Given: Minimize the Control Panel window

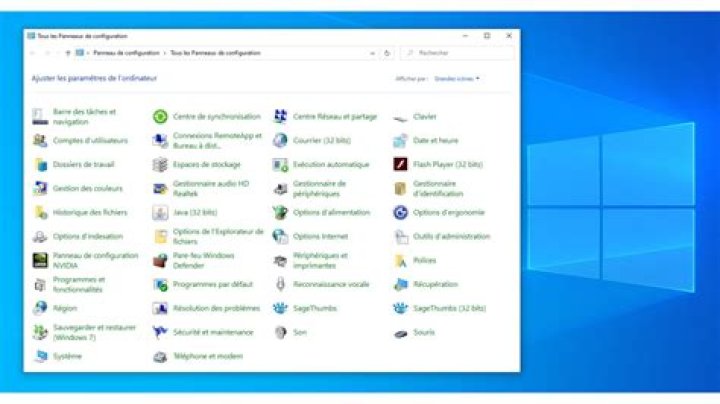Looking at the screenshot, I should [465, 36].
